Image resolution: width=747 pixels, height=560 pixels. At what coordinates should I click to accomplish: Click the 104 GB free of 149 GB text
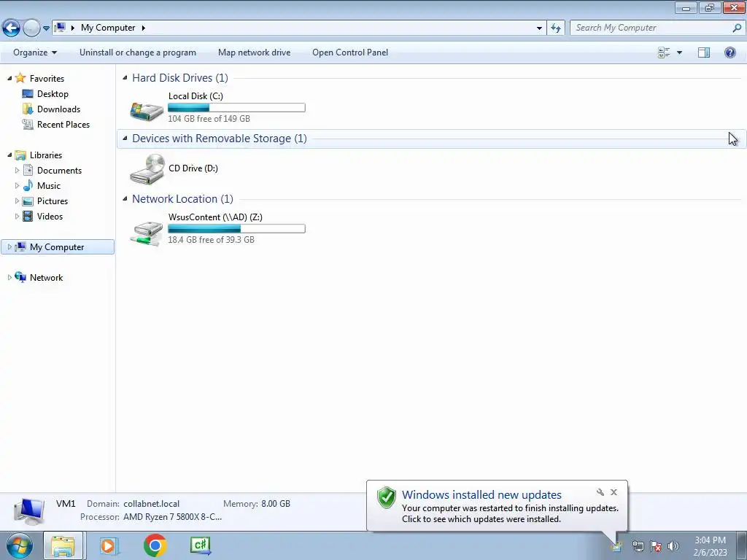(x=209, y=119)
